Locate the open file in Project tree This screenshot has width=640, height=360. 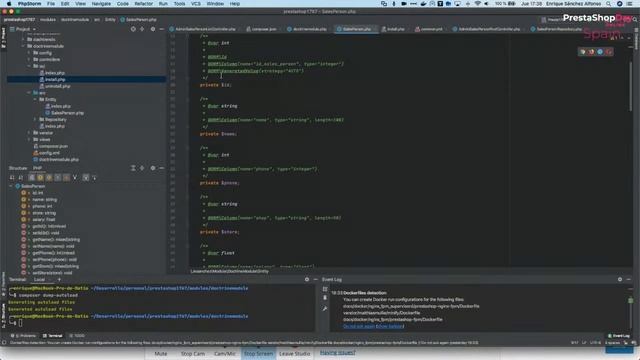[x=133, y=29]
